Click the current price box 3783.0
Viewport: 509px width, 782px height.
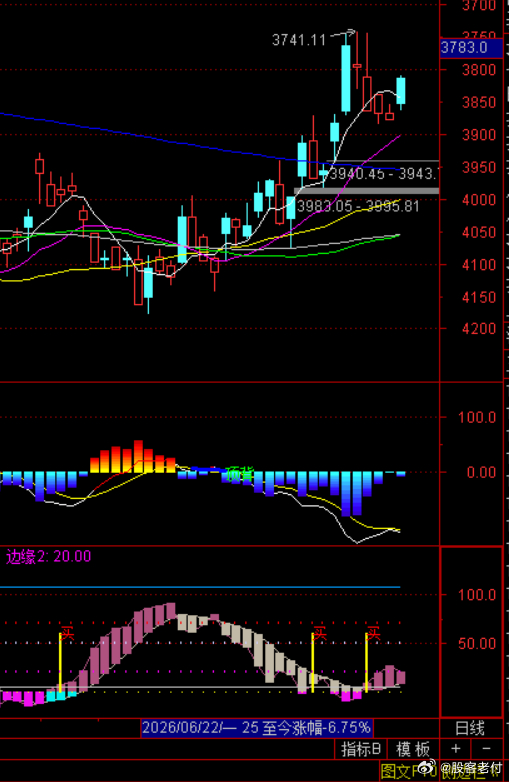click(471, 48)
